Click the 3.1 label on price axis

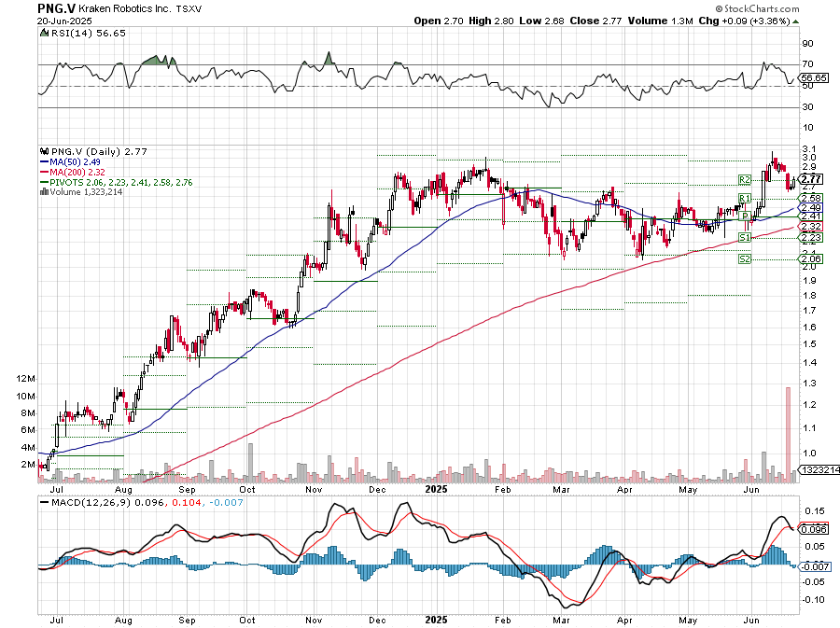pos(809,149)
